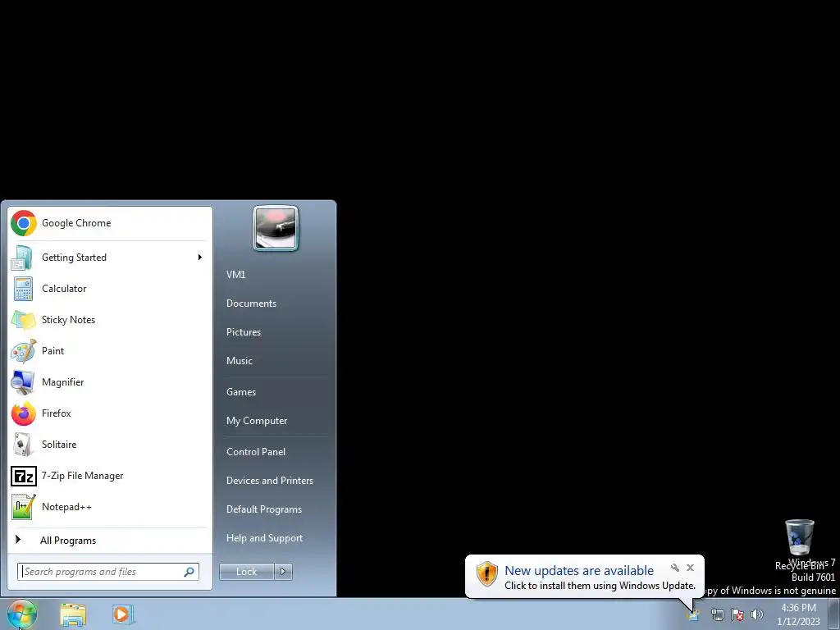Open Windows Explorer on taskbar
The height and width of the screenshot is (630, 840).
point(73,614)
